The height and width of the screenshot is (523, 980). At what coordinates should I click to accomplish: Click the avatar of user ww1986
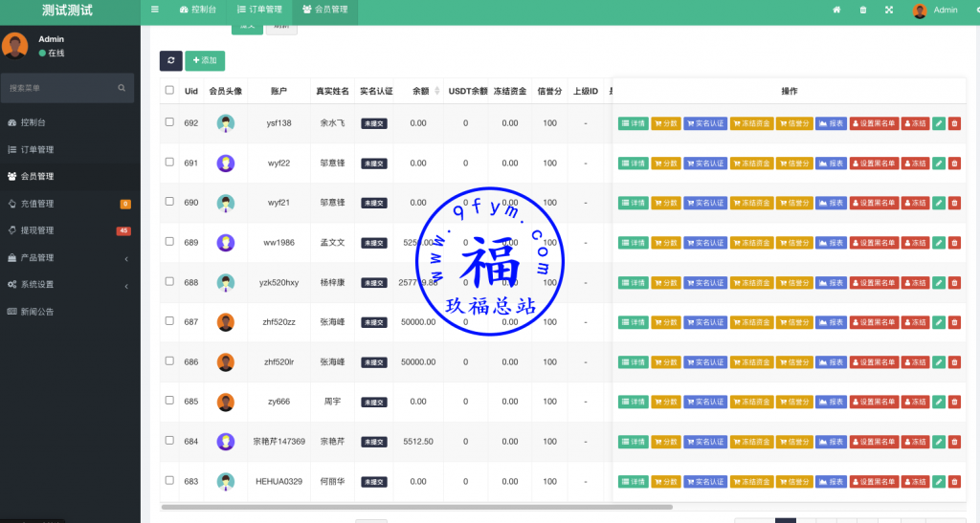(x=226, y=243)
